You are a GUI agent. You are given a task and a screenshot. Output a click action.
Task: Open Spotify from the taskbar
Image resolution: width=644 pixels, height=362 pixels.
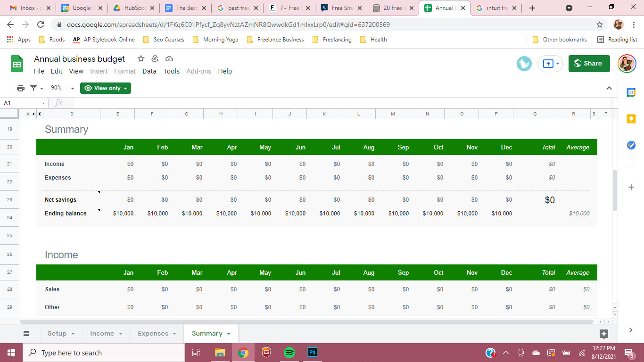tap(289, 353)
